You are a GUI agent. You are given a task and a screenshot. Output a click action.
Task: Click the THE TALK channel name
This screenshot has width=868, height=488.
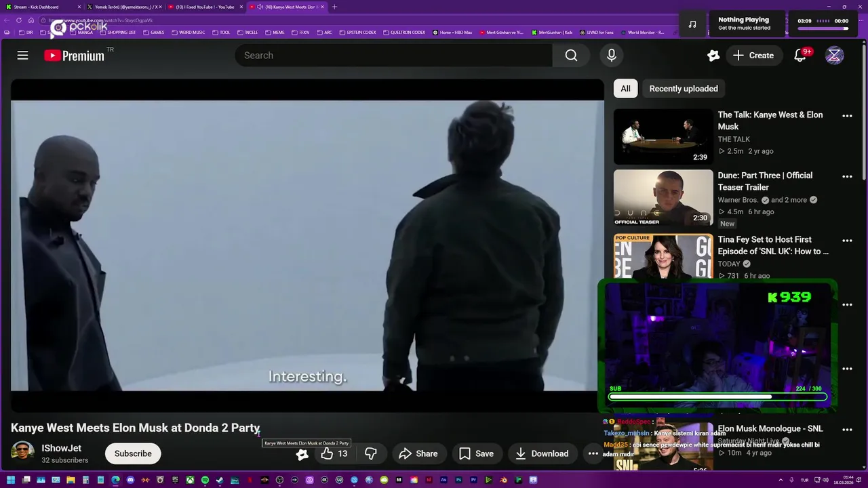[734, 139]
